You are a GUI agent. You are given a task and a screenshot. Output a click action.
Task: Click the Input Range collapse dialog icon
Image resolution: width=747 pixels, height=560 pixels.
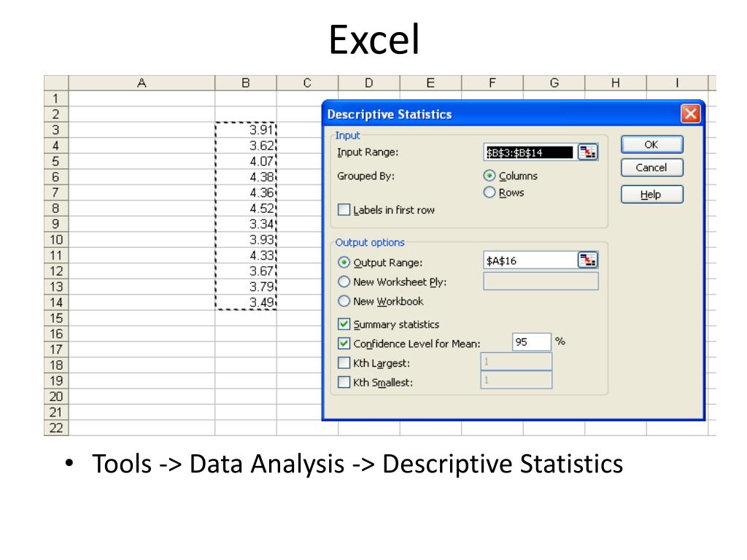(x=587, y=152)
